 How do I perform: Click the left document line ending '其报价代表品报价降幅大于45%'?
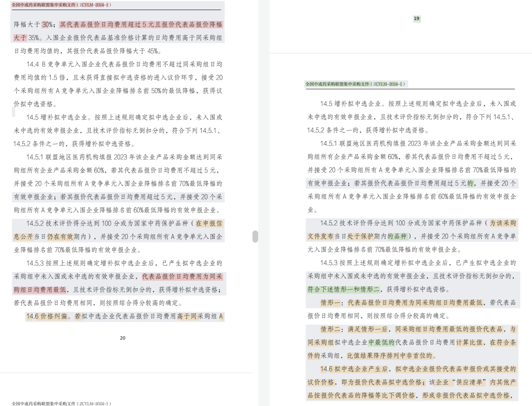[87, 51]
